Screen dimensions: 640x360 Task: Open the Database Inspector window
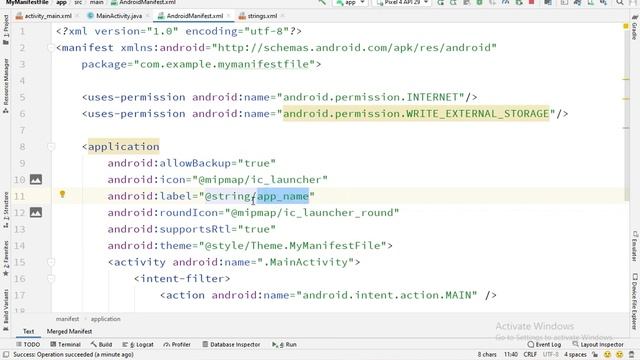(x=231, y=344)
